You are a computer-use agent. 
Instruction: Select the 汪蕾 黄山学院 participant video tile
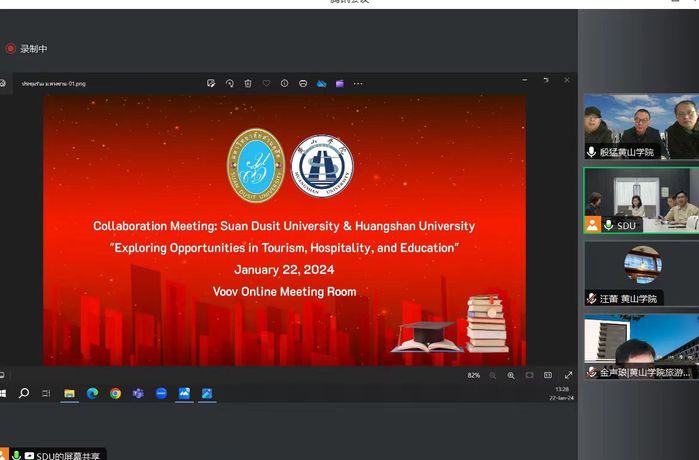click(x=641, y=272)
